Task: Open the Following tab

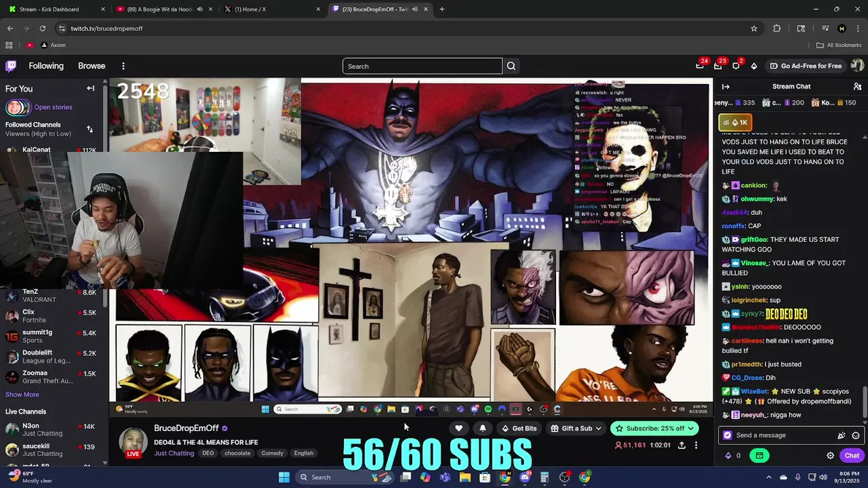Action: [x=46, y=66]
